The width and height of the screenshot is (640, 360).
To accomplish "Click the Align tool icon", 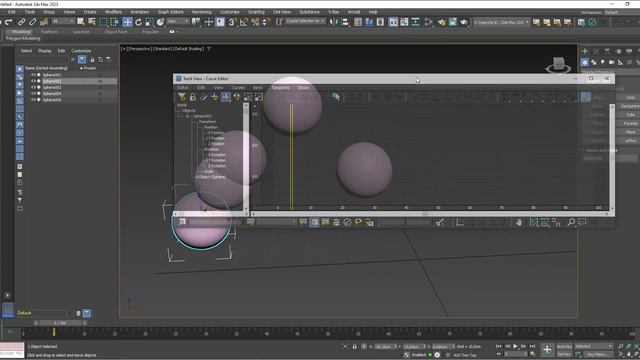I will [345, 22].
